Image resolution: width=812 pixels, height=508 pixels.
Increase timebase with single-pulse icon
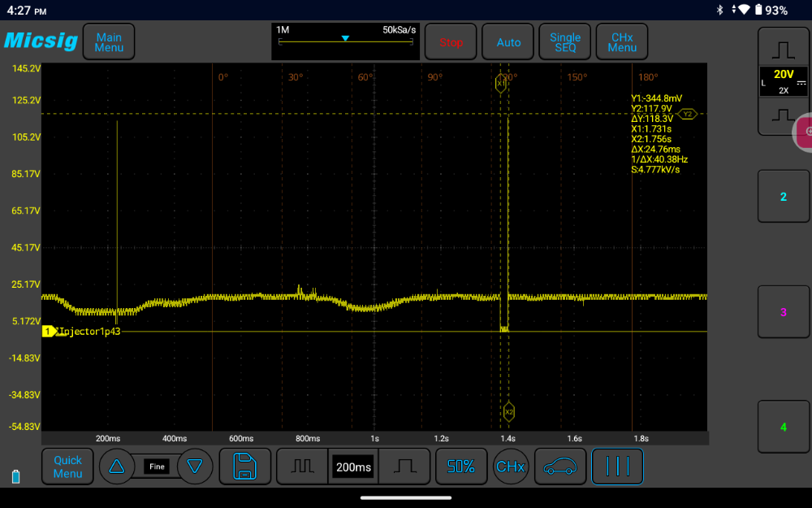tap(404, 467)
